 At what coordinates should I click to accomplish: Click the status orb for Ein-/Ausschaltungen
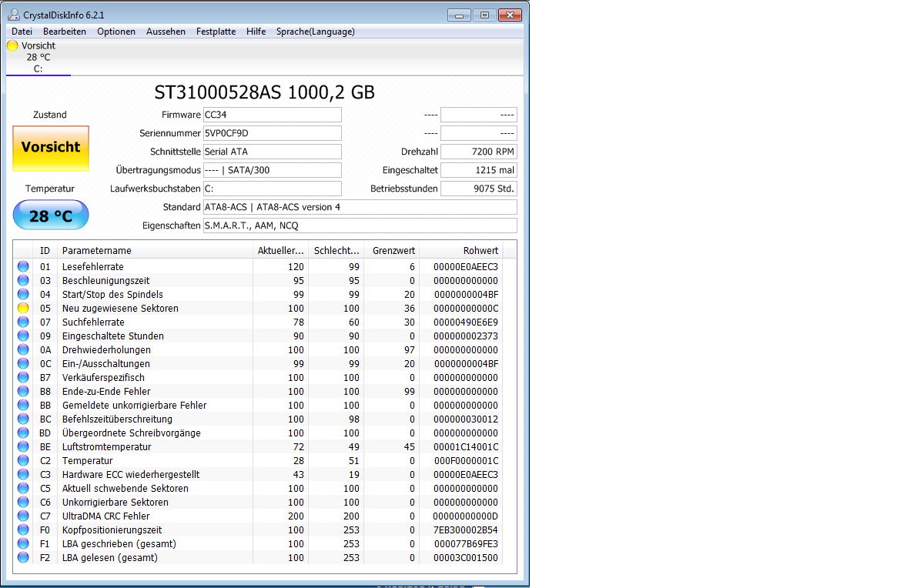23,363
